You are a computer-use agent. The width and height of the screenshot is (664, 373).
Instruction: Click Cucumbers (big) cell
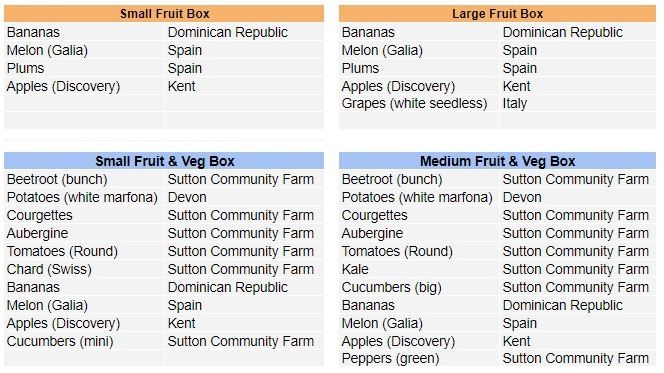(418, 287)
